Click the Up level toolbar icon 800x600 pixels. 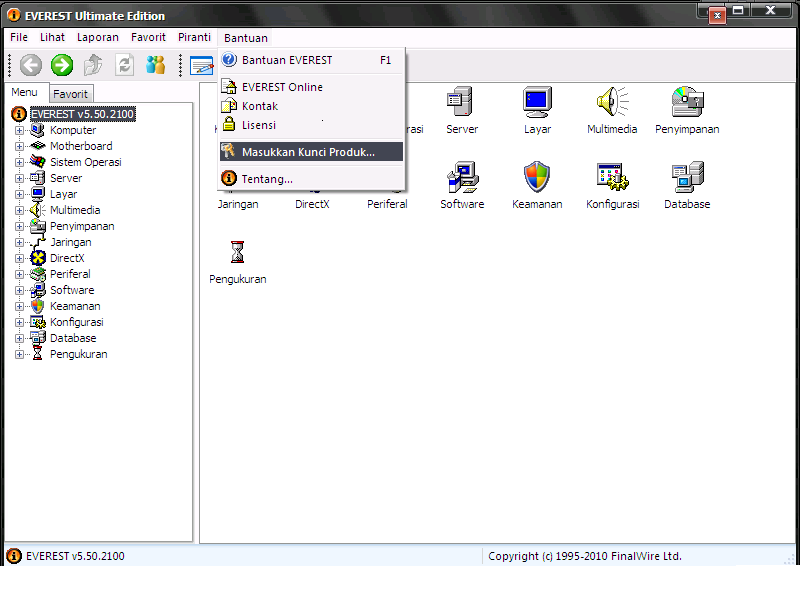click(93, 65)
